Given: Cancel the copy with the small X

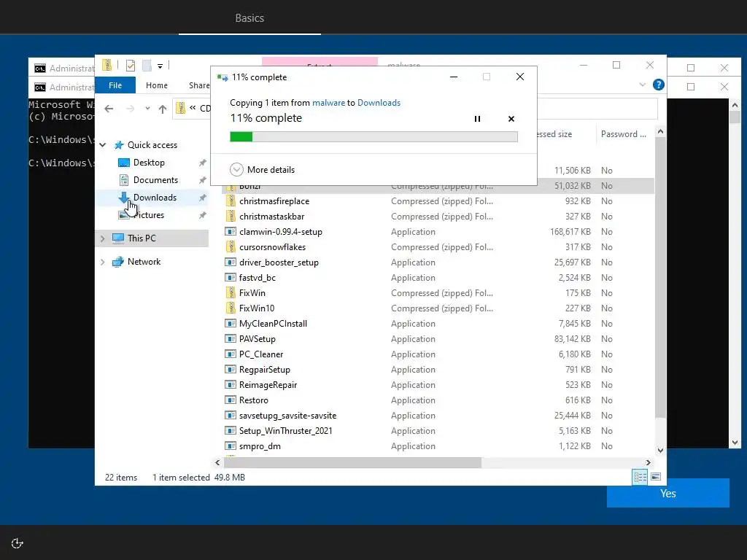Looking at the screenshot, I should point(511,119).
